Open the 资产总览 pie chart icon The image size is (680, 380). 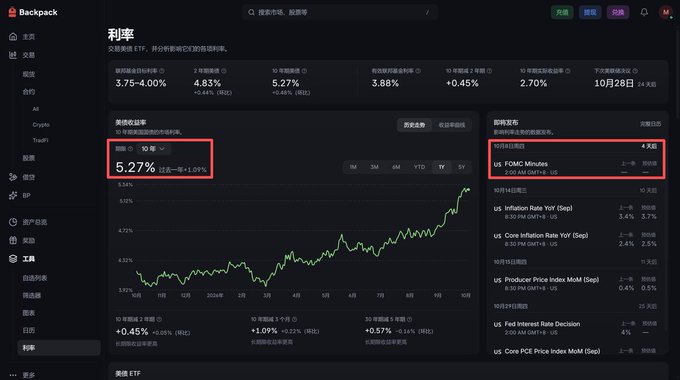tap(13, 222)
